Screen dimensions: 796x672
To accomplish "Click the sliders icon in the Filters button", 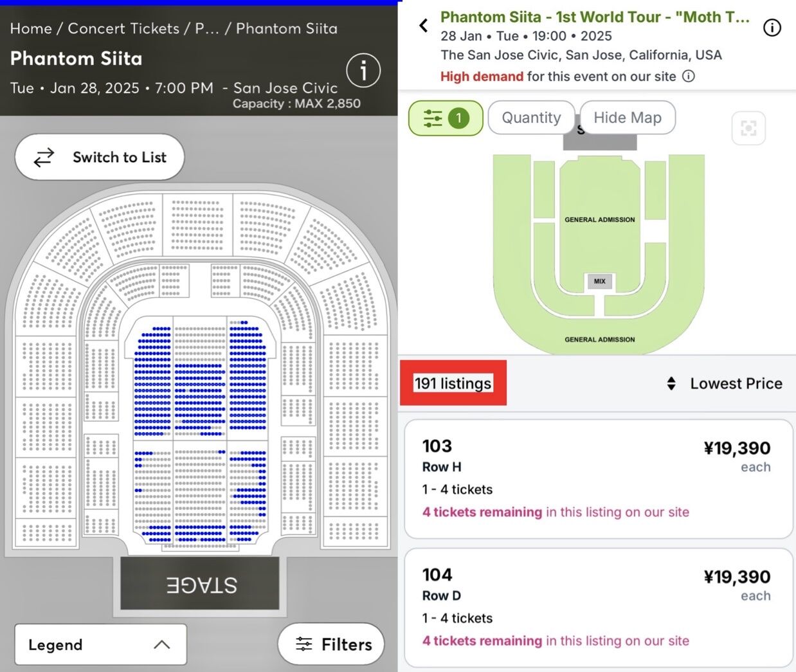I will pos(303,644).
